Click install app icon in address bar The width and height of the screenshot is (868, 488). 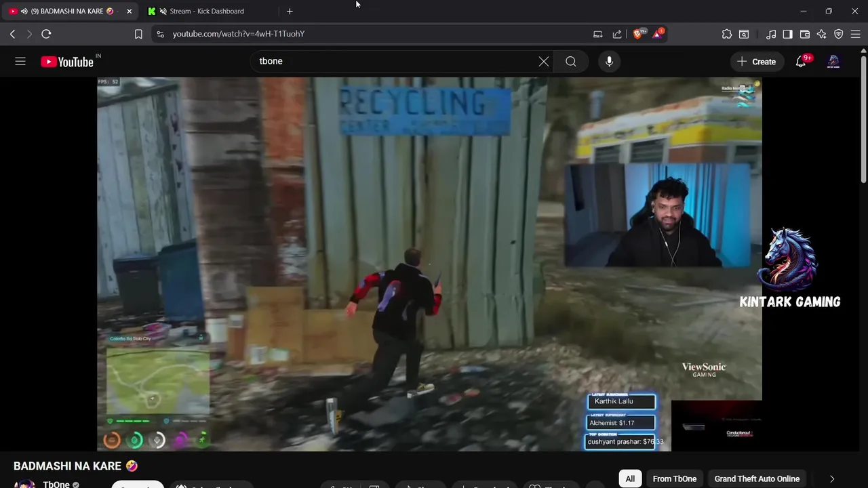(x=597, y=34)
